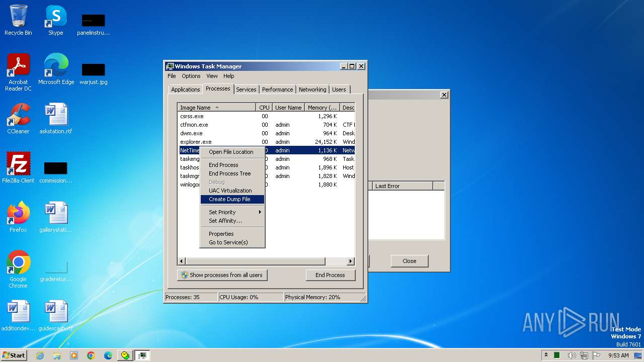Viewport: 644px width, 362px height.
Task: Click the clock showing 9:53 AM
Action: 618,355
